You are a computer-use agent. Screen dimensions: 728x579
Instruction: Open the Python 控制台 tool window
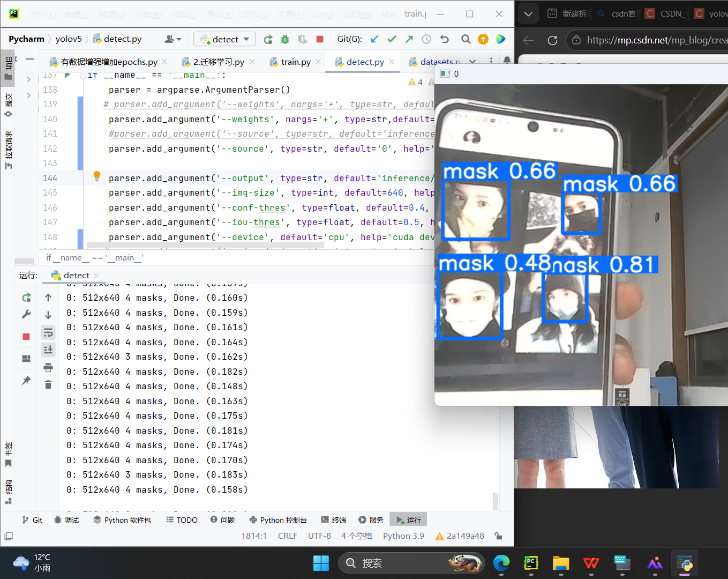click(278, 520)
